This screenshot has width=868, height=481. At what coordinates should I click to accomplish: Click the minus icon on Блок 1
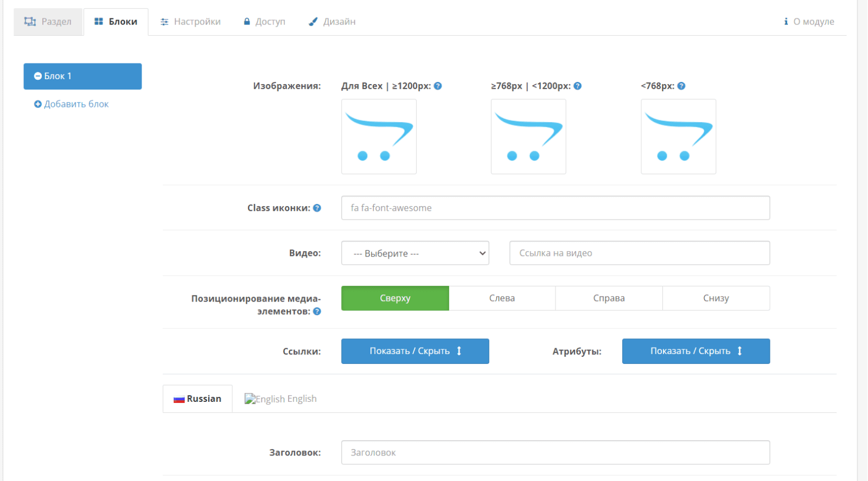pyautogui.click(x=38, y=76)
